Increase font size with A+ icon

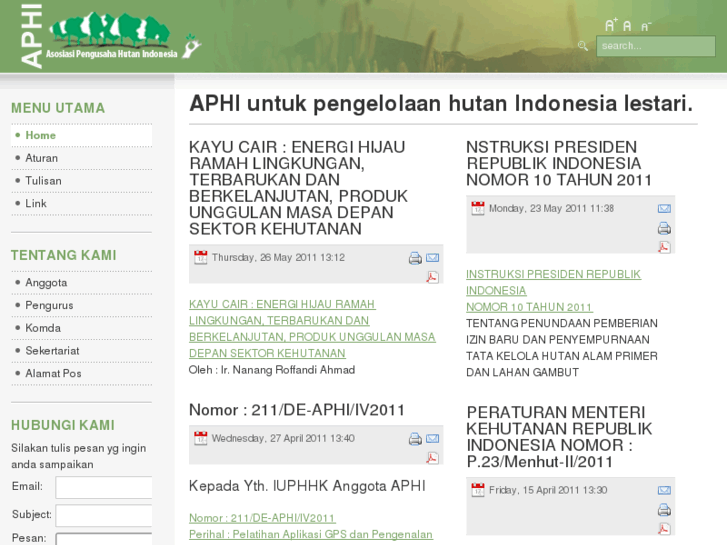[x=611, y=25]
